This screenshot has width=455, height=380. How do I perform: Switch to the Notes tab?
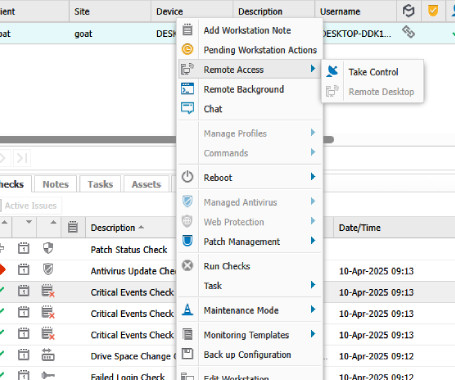coord(55,184)
